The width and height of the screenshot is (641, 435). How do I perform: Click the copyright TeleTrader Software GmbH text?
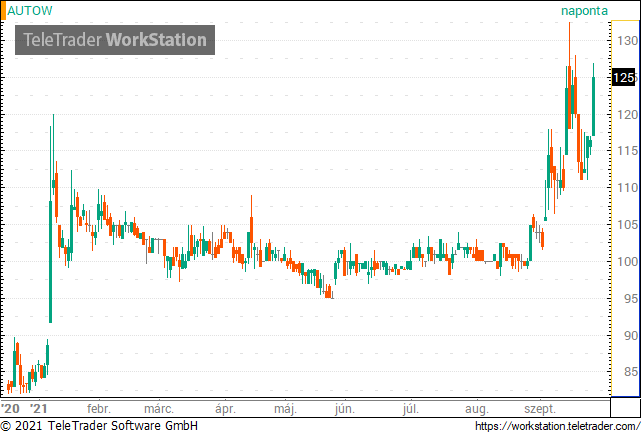(99, 426)
